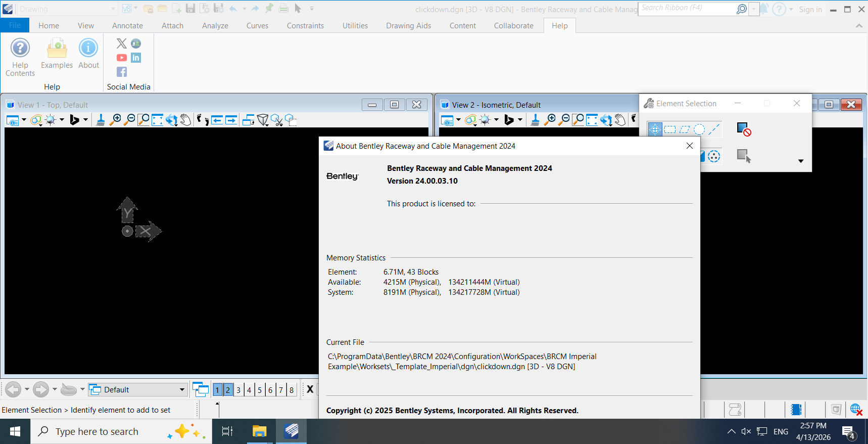This screenshot has width=868, height=444.
Task: Switch to the Drawing Aids ribbon tab
Action: (408, 26)
